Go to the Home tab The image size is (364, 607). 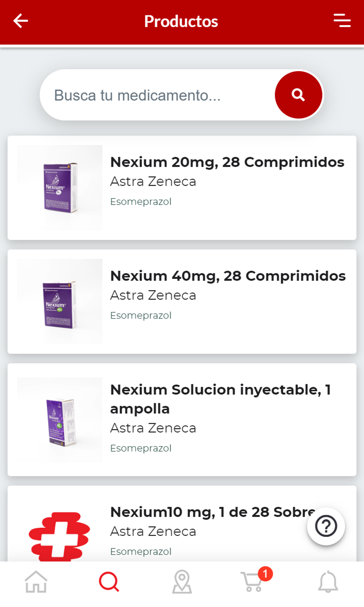[x=36, y=582]
